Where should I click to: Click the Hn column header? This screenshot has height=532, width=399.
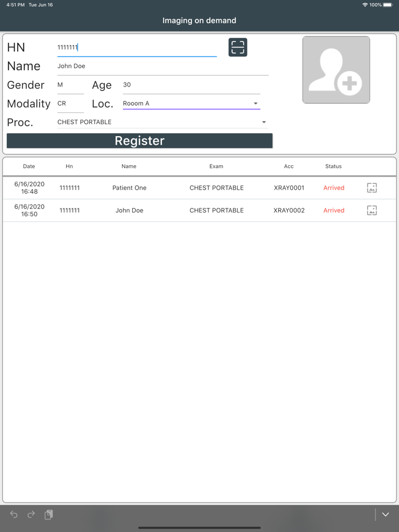click(x=70, y=166)
